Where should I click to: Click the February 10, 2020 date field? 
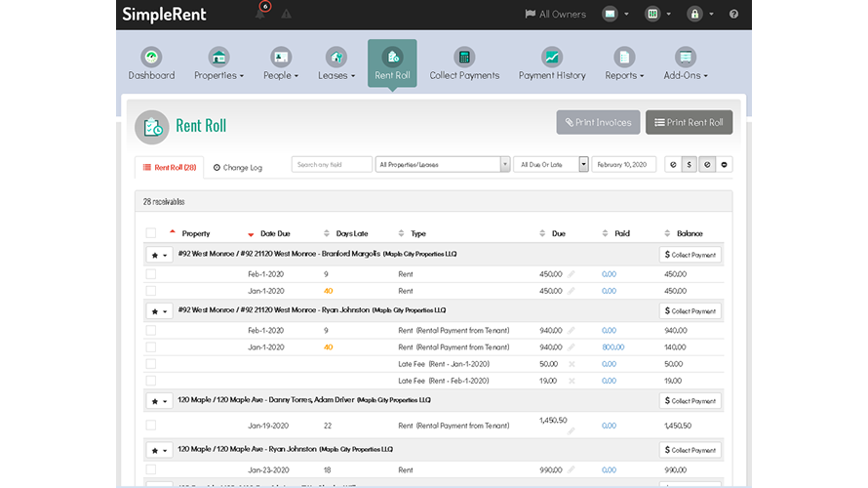pos(623,165)
